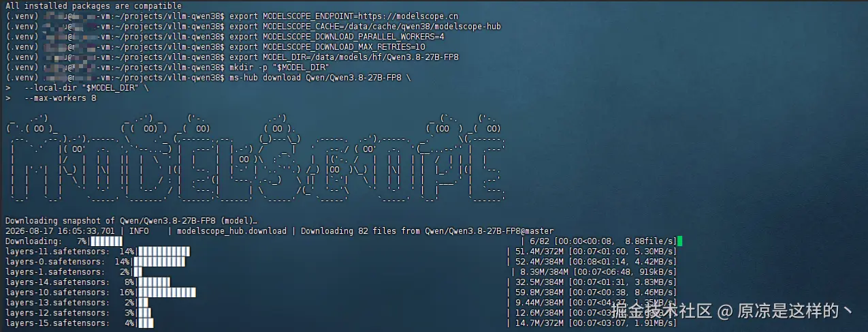868x332 pixels.
Task: Click the 'All installed packages are compatible' line
Action: click(x=93, y=6)
